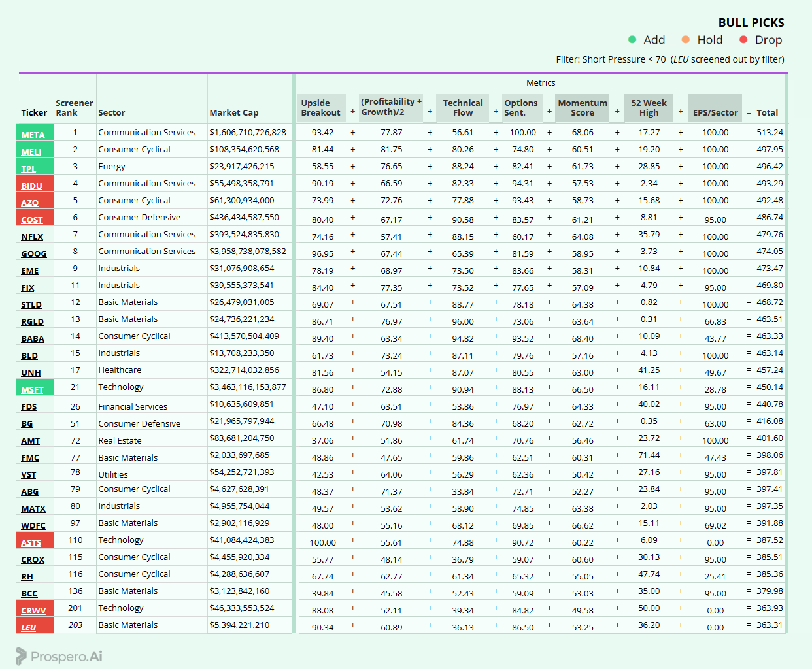Open the RH ticker link
812x669 pixels.
(27, 576)
